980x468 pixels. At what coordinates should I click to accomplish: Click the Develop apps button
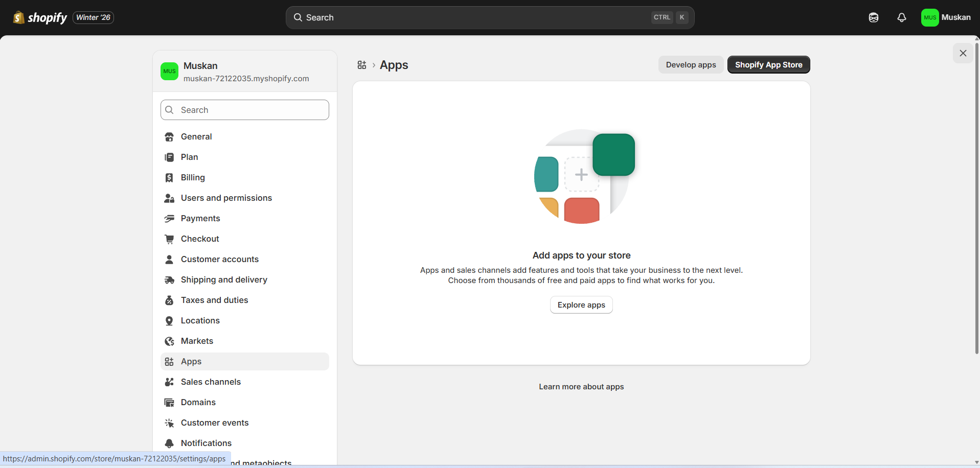(x=691, y=65)
